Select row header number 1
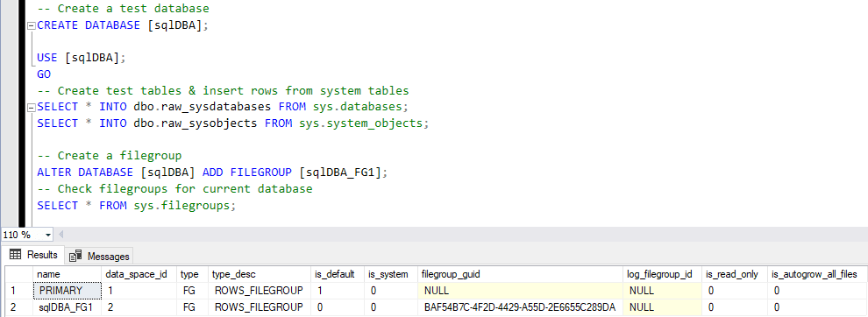This screenshot has width=868, height=317. coord(19,291)
